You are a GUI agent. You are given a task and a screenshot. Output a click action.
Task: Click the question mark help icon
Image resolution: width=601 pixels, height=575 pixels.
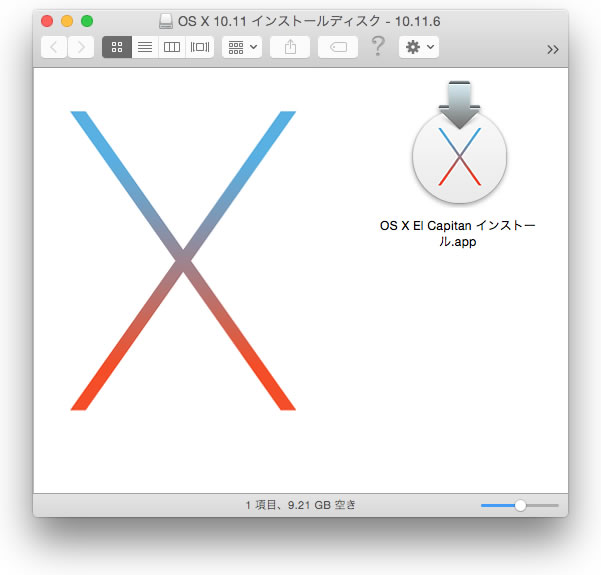click(x=378, y=46)
